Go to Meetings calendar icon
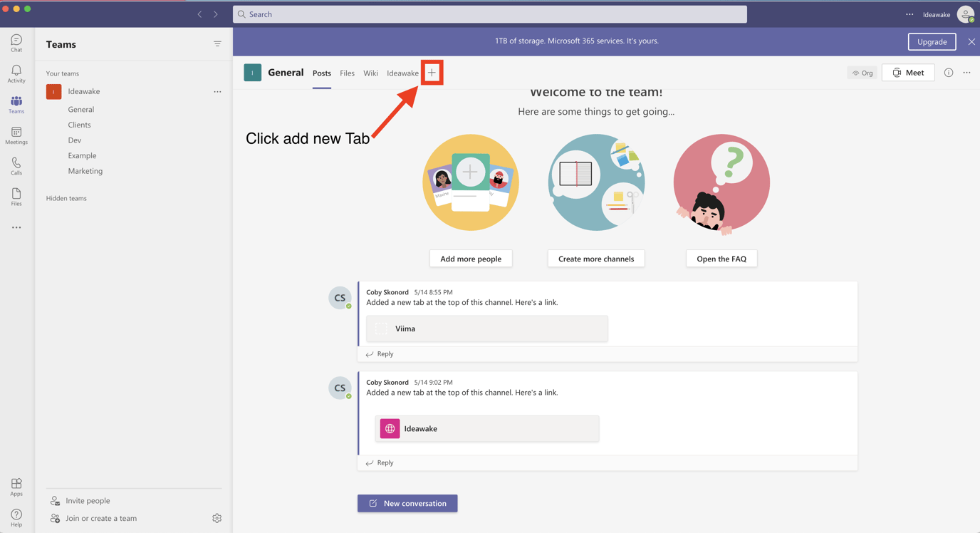Viewport: 980px width, 533px height. tap(16, 135)
